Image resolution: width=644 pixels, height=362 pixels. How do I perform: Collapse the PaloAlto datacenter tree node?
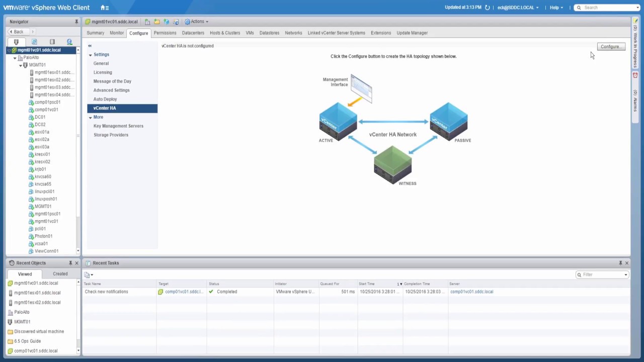(15, 58)
